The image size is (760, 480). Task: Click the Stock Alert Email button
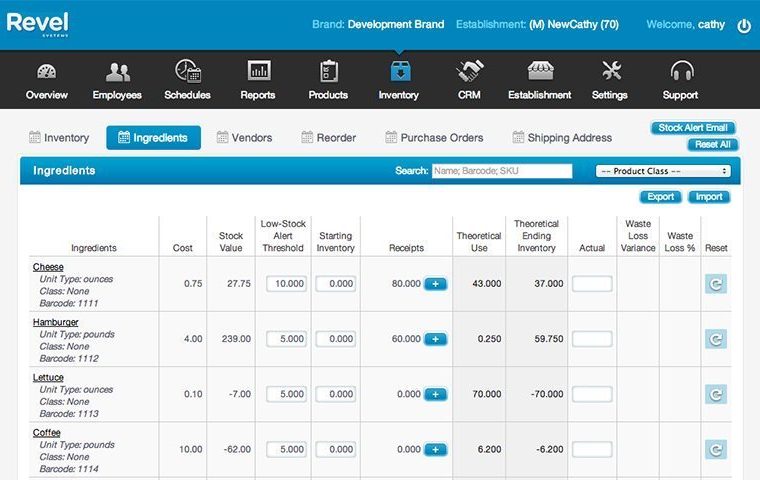(x=693, y=128)
